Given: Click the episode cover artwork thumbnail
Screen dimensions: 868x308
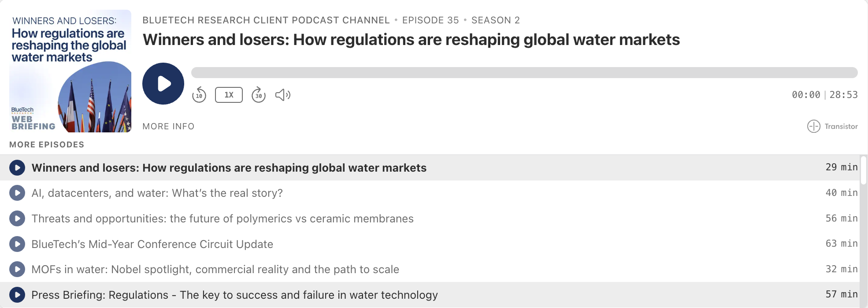Looking at the screenshot, I should coord(70,71).
